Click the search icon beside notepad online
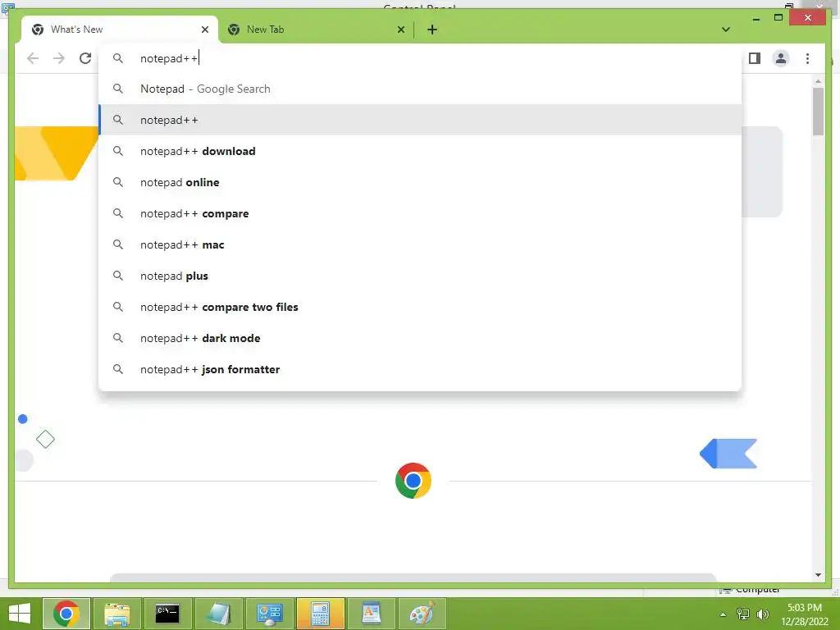The image size is (840, 630). click(118, 182)
